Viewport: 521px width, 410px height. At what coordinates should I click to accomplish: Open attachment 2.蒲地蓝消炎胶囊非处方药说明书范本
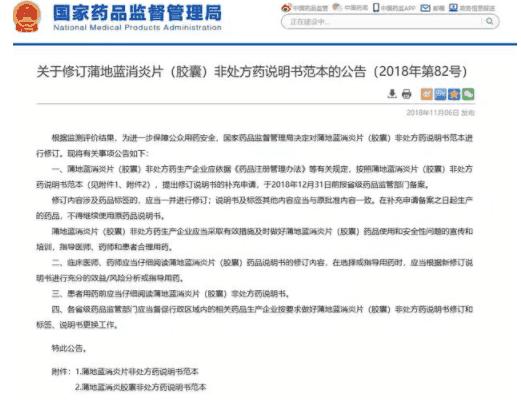[141, 387]
